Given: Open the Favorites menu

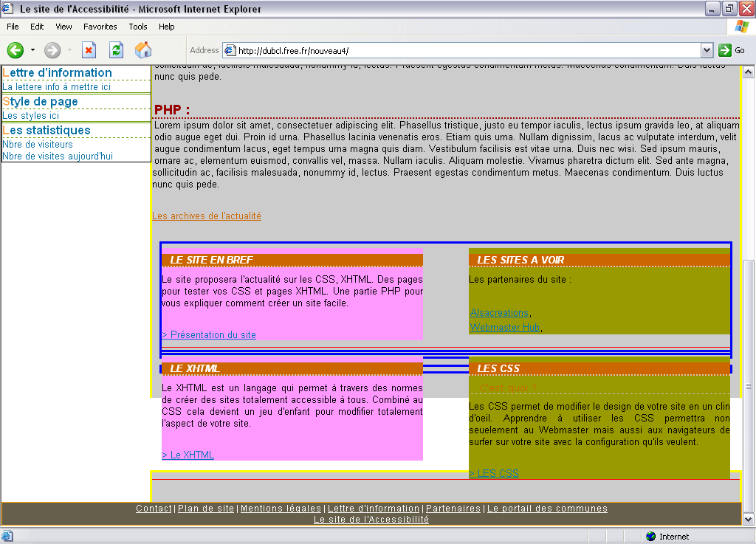Looking at the screenshot, I should (100, 27).
